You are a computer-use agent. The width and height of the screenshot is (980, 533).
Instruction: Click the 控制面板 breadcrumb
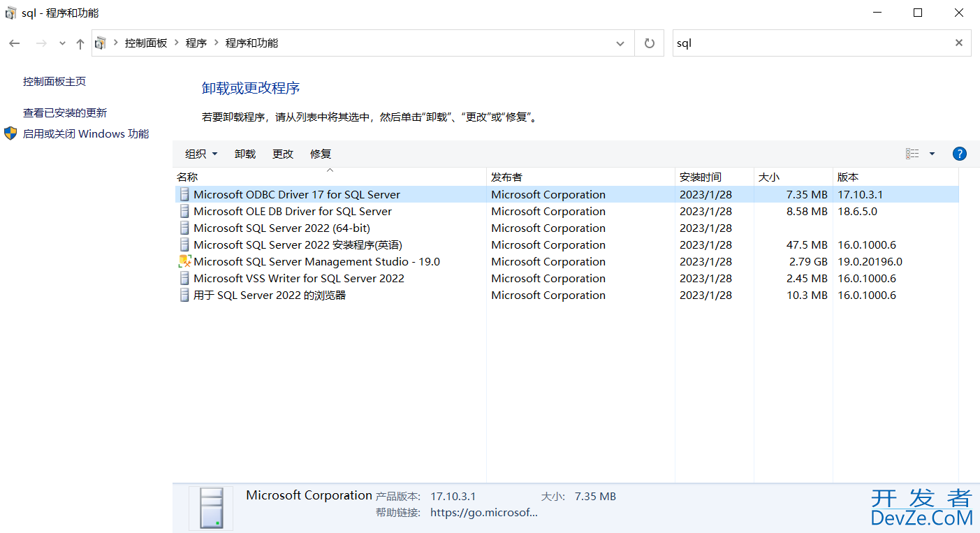coord(146,43)
